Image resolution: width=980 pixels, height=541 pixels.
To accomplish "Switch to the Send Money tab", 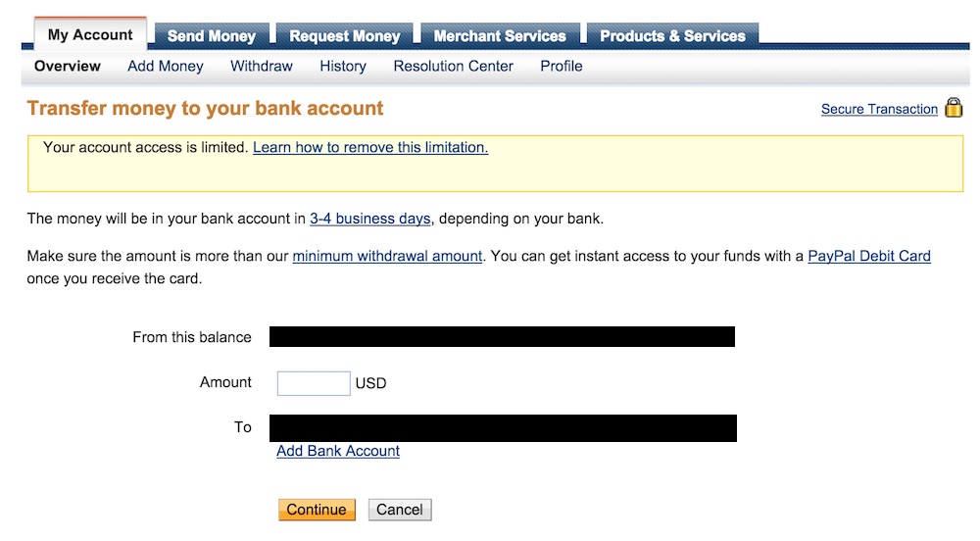I will [211, 36].
